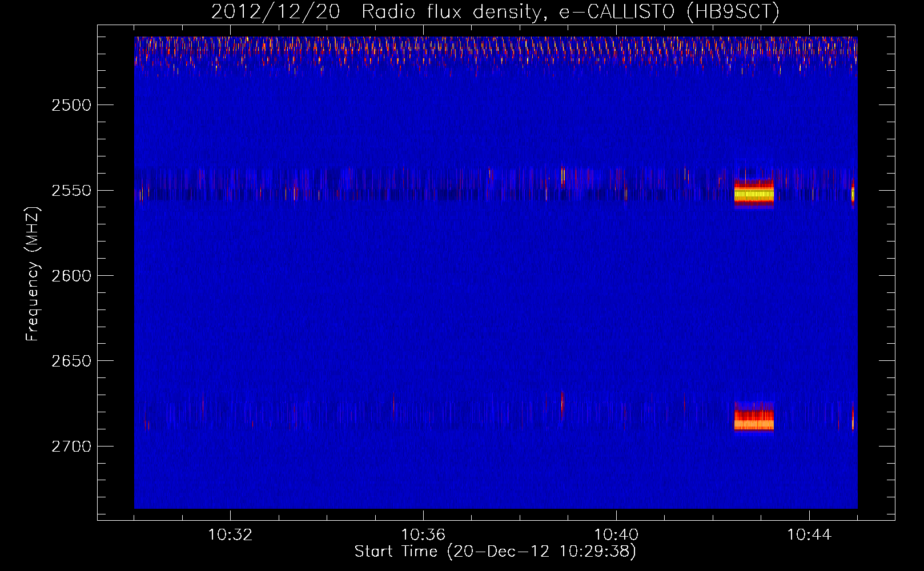Viewport: 924px width, 571px height.
Task: Click the plot title "Radio flux density, e-CALLISTO (HB9SCT)"
Action: [x=571, y=11]
